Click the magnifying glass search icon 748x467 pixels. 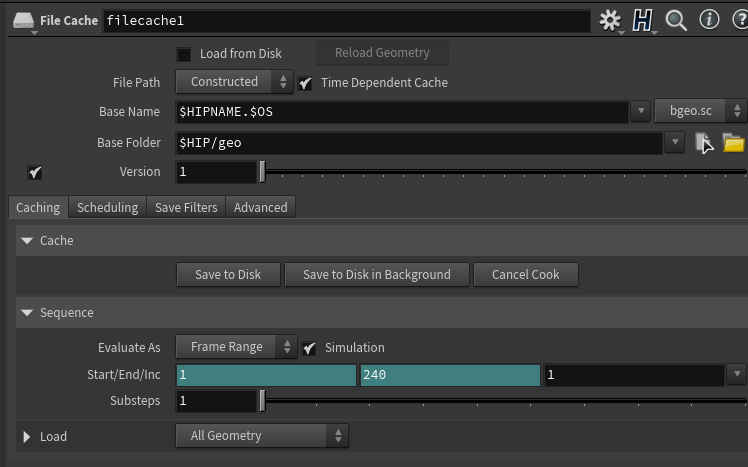pyautogui.click(x=676, y=20)
